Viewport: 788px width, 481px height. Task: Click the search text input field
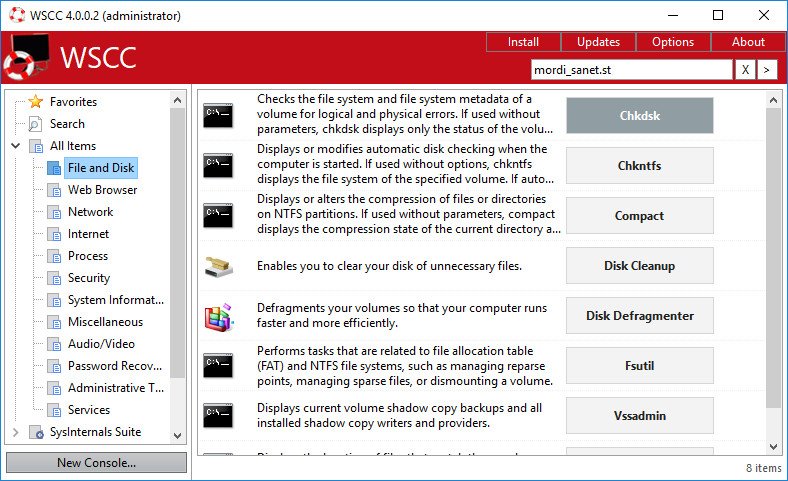point(632,70)
